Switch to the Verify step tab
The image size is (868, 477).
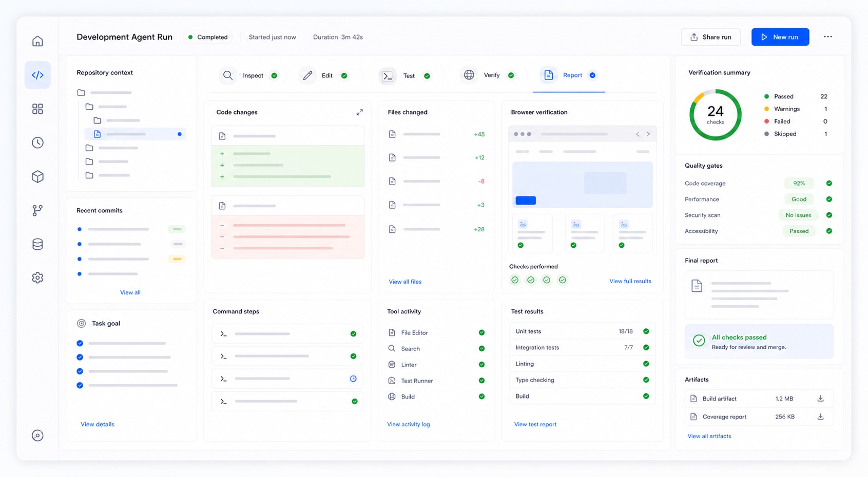tap(489, 75)
